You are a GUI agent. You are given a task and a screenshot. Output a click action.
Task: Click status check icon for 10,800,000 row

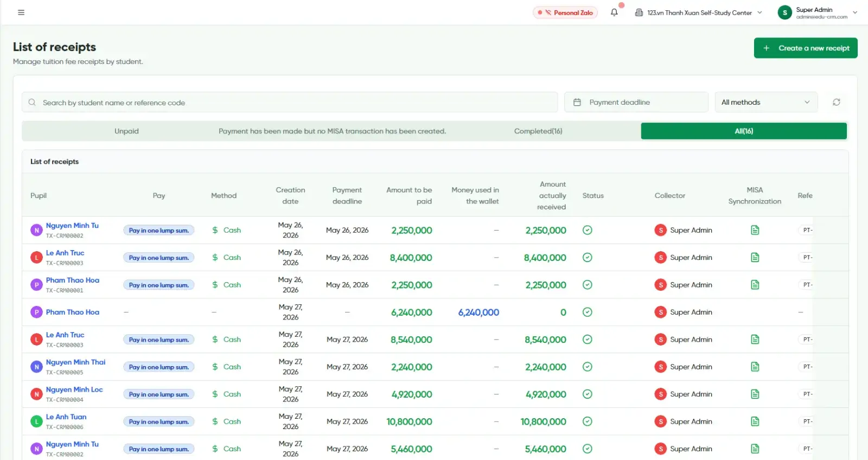pyautogui.click(x=587, y=421)
